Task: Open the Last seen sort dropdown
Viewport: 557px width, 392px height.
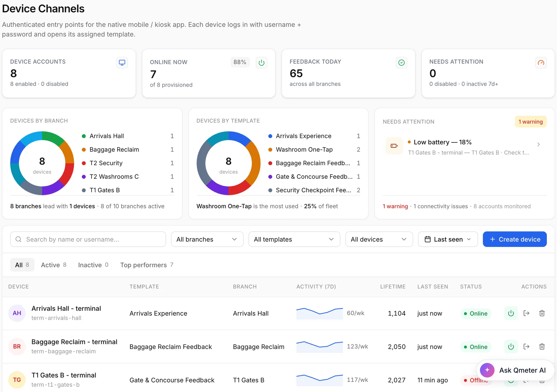Action: point(448,239)
